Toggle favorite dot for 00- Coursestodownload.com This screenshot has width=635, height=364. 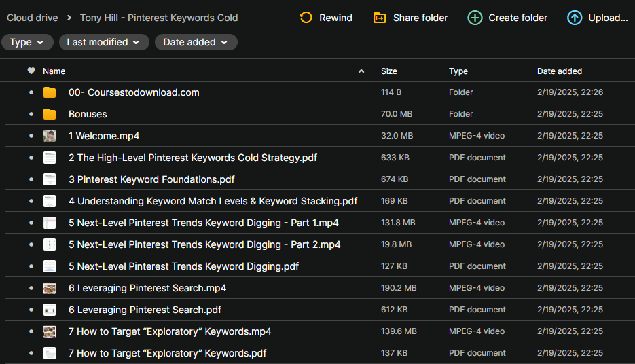(x=31, y=92)
